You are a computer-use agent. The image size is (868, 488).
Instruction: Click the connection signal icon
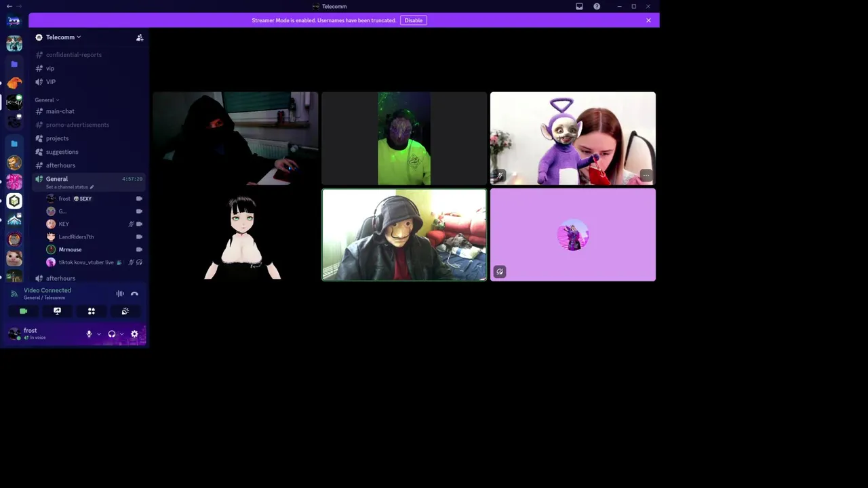(x=14, y=293)
